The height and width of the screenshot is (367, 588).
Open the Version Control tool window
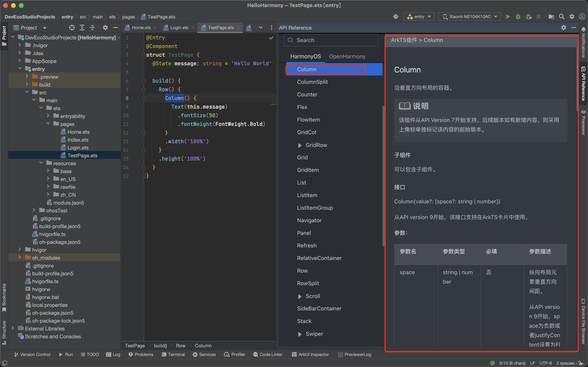(32, 354)
